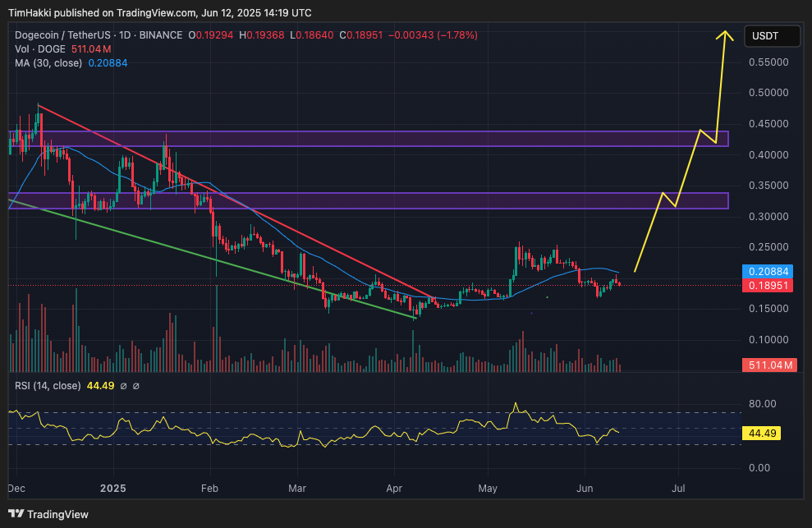
Task: Click the Jul label on time axis
Action: click(x=678, y=489)
